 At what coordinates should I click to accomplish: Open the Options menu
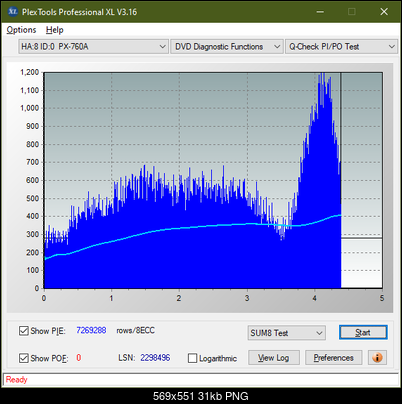point(21,30)
